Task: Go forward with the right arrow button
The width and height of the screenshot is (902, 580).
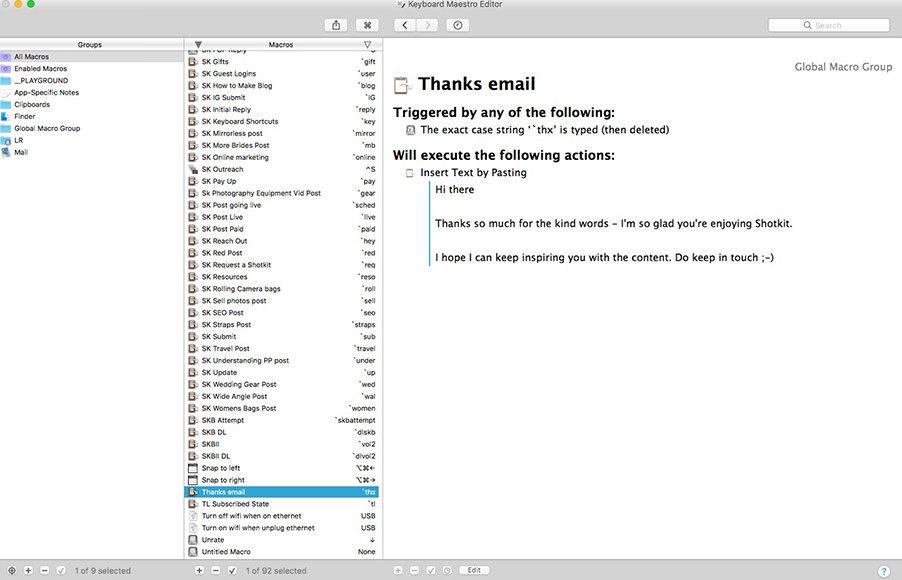Action: 427,25
